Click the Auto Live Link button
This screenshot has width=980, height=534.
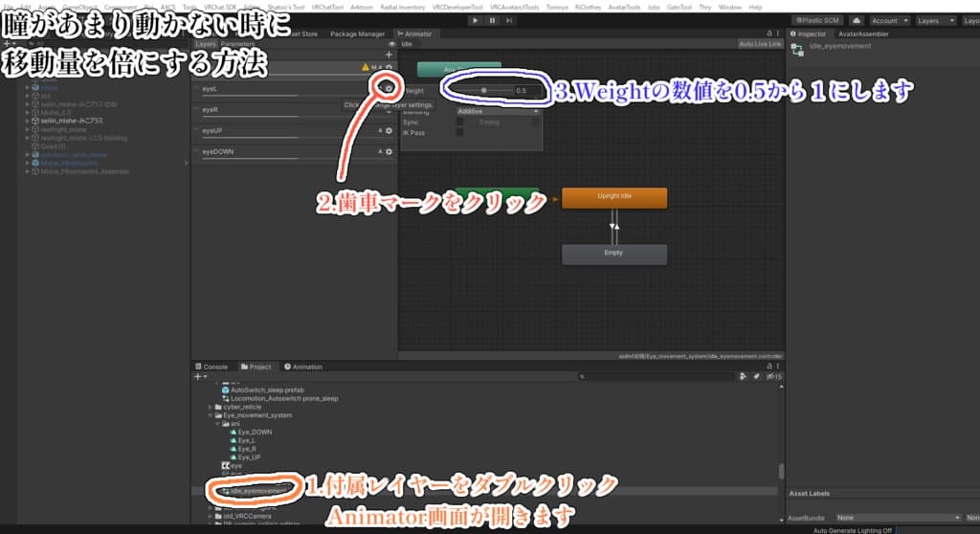[x=759, y=44]
